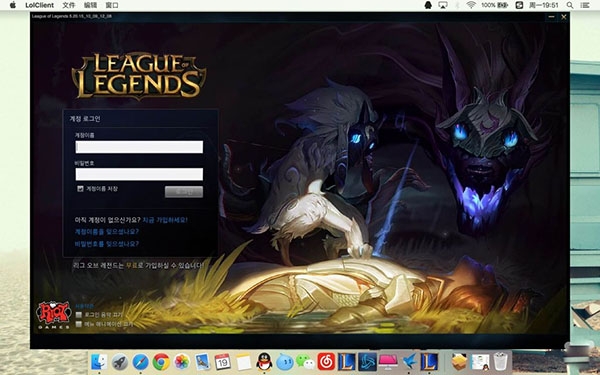This screenshot has height=375, width=600.
Task: Open Finder from the Dock
Action: [x=99, y=362]
